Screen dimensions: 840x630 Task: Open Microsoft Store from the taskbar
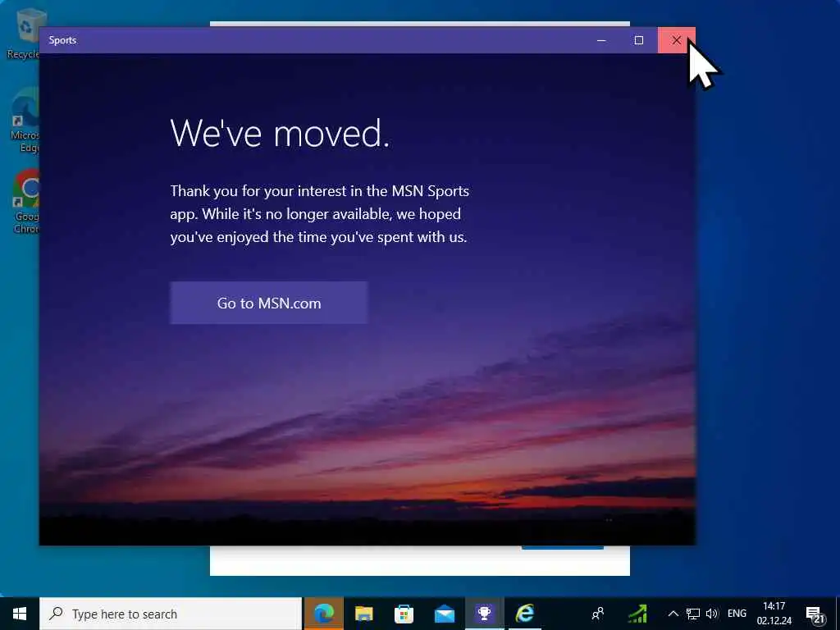click(404, 614)
